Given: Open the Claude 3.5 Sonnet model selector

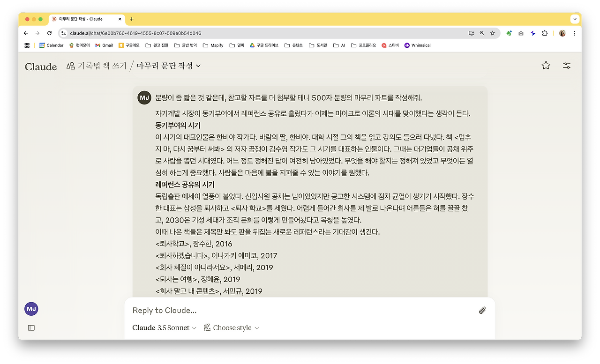Looking at the screenshot, I should point(163,327).
